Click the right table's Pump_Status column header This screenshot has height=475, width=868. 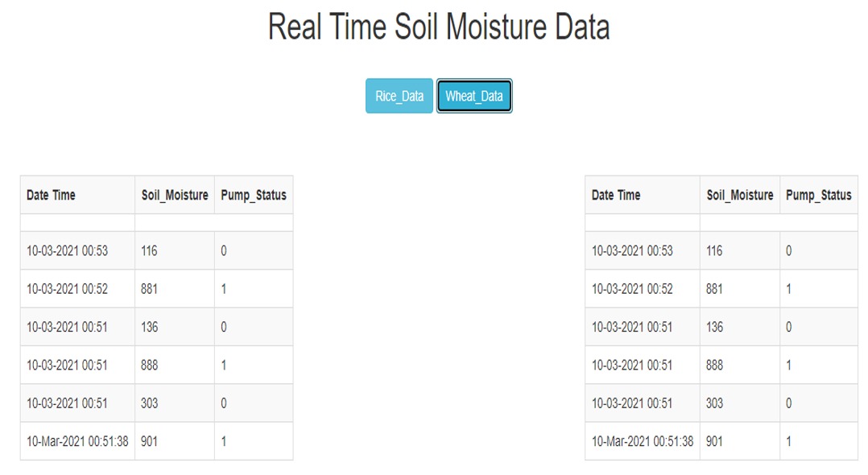(x=818, y=194)
